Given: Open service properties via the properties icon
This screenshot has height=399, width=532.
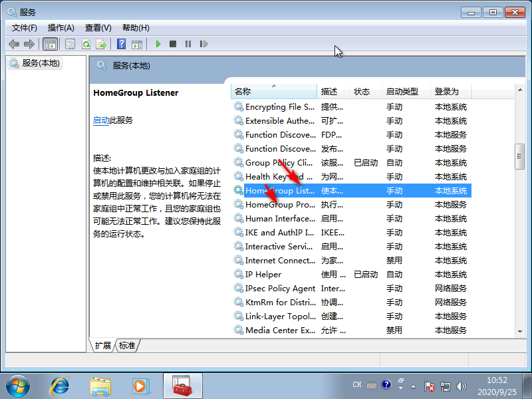Looking at the screenshot, I should pyautogui.click(x=70, y=44).
